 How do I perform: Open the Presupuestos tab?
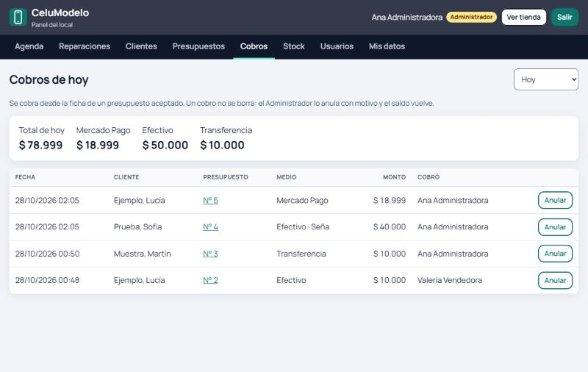pos(198,46)
